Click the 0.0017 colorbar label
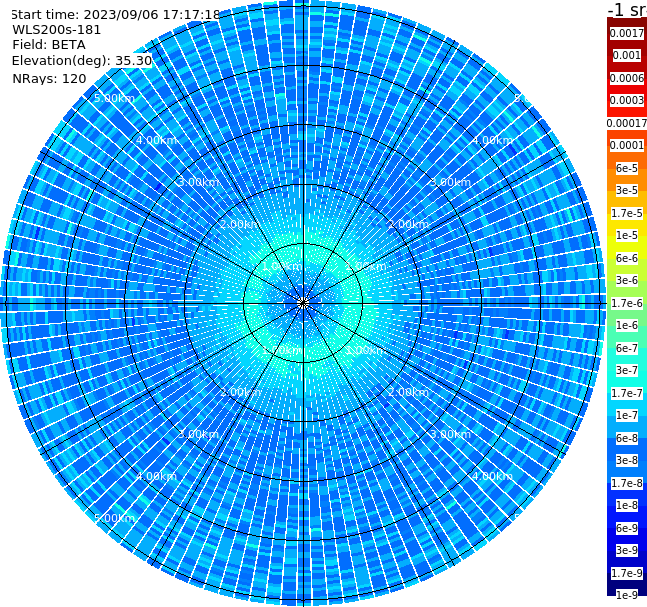647x607 pixels. [627, 33]
